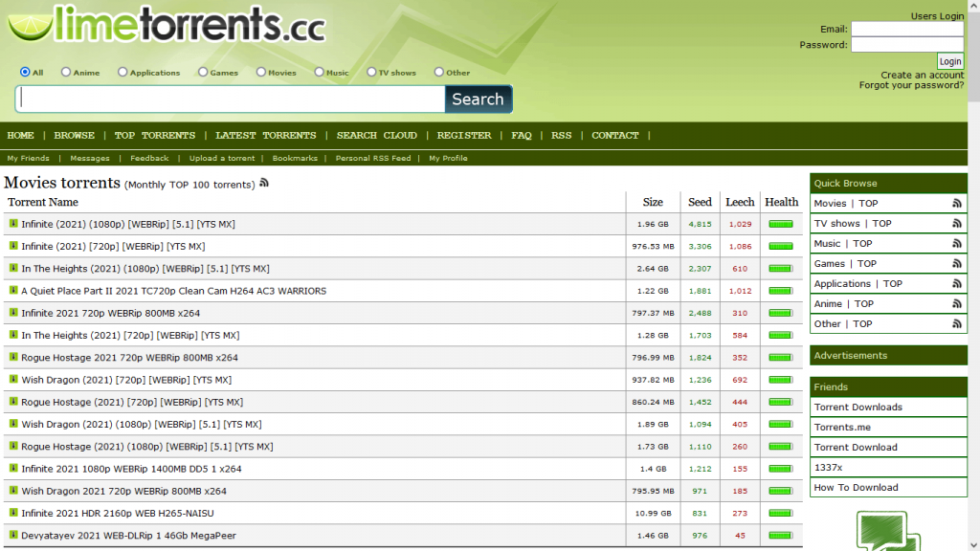The width and height of the screenshot is (980, 551).
Task: Open the TV shows RSS feed icon
Action: (x=956, y=224)
